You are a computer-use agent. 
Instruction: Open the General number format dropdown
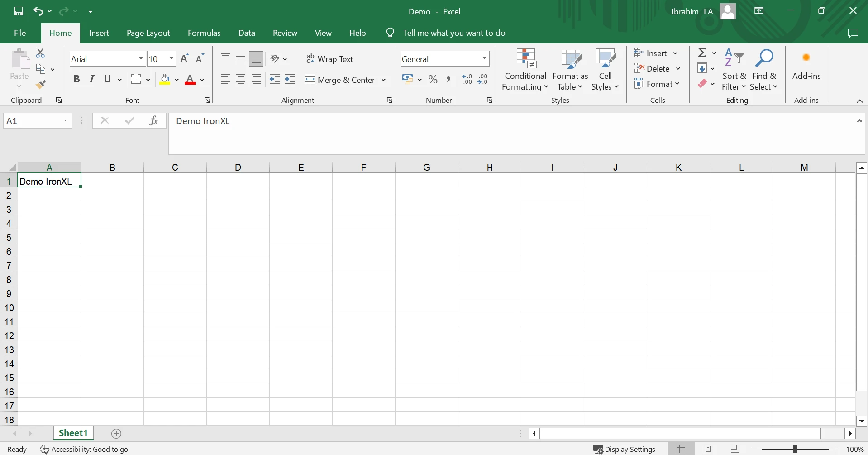(484, 59)
